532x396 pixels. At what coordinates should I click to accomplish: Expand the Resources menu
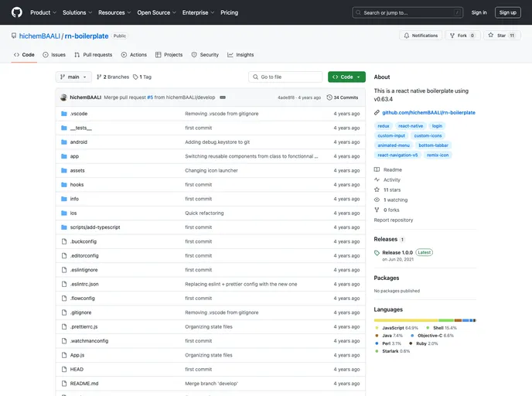(x=114, y=12)
